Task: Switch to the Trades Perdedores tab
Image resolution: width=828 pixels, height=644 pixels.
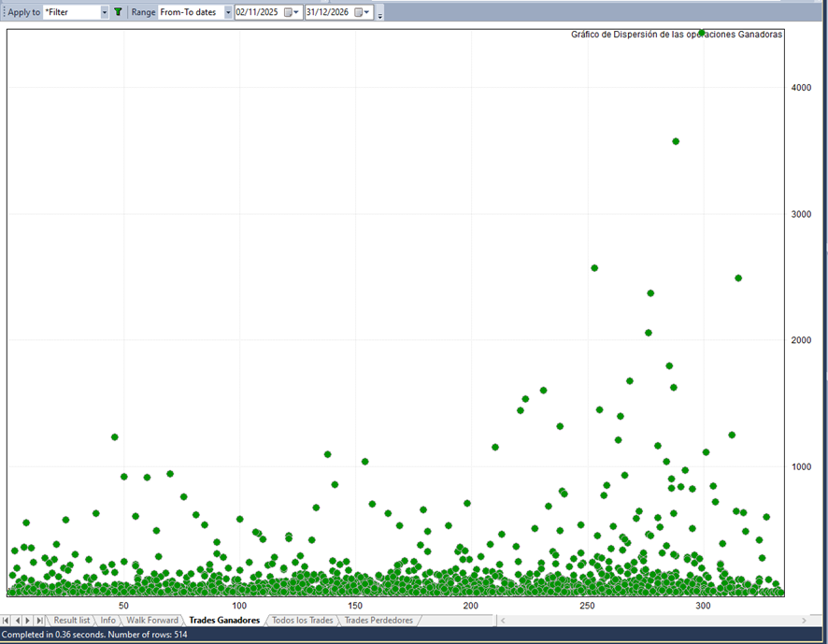Action: pos(378,621)
